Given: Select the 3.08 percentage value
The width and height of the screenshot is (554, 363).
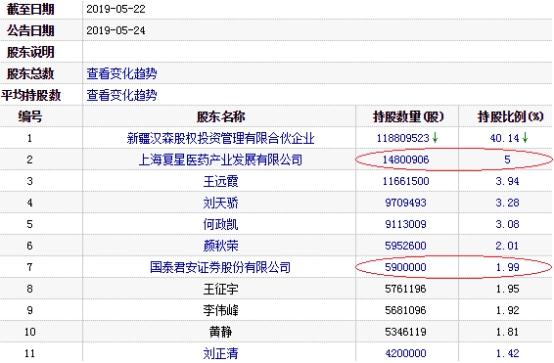Looking at the screenshot, I should pos(507,224).
